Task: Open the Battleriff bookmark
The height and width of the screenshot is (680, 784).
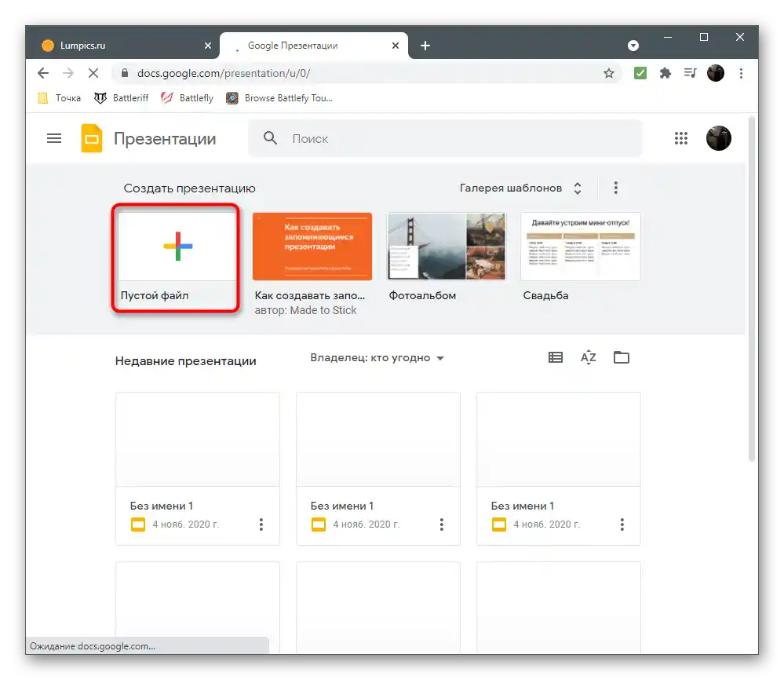Action: click(122, 98)
